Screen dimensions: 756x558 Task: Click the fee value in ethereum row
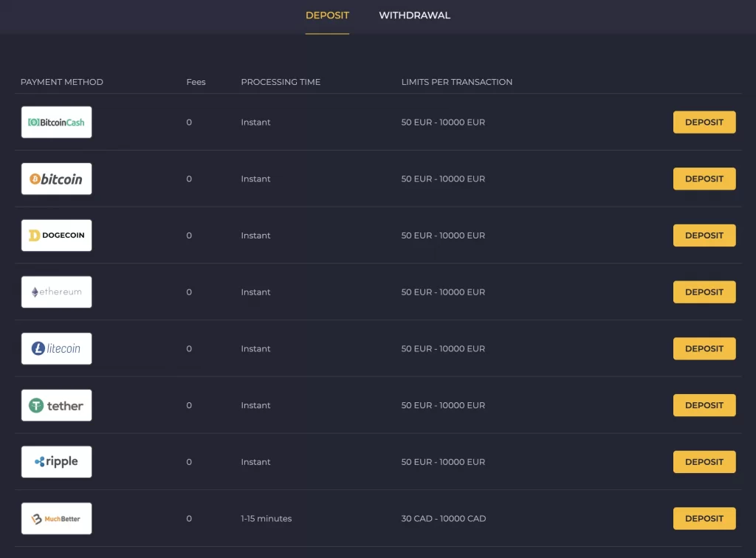189,292
